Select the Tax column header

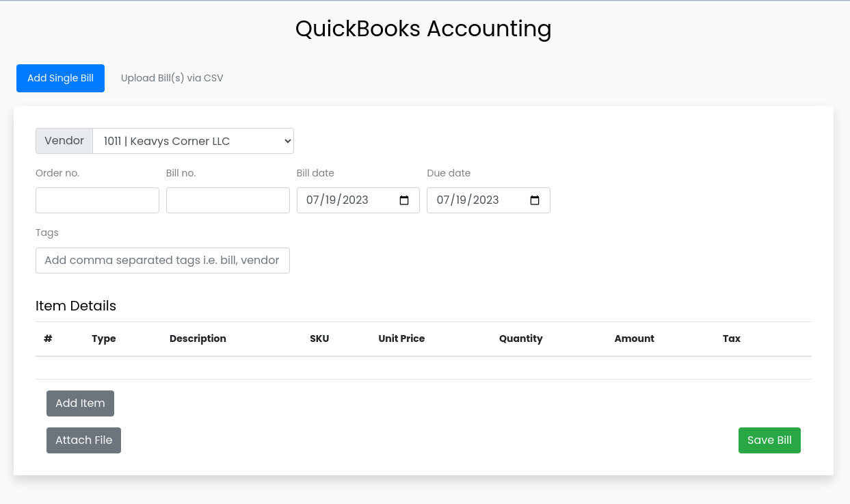tap(731, 339)
